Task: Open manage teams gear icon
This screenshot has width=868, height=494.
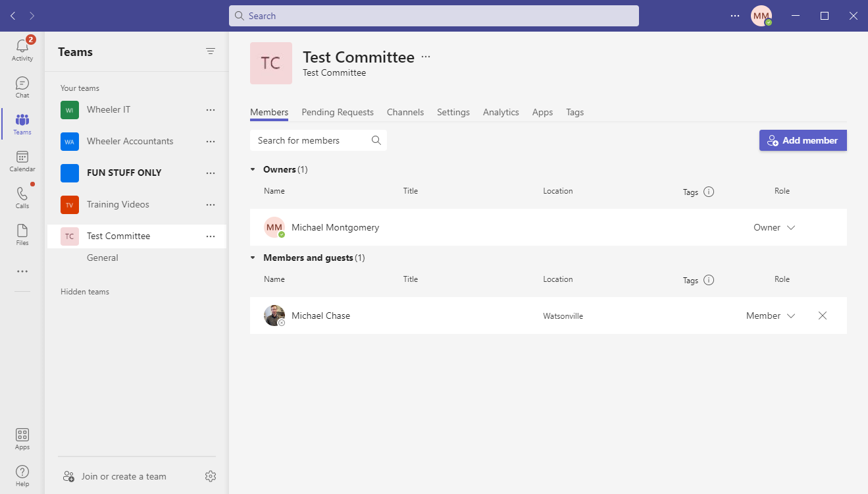Action: 211,476
